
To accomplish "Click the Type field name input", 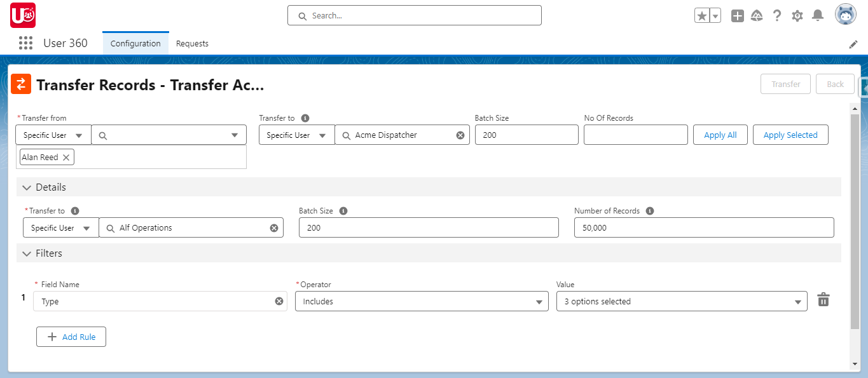I will click(x=160, y=301).
